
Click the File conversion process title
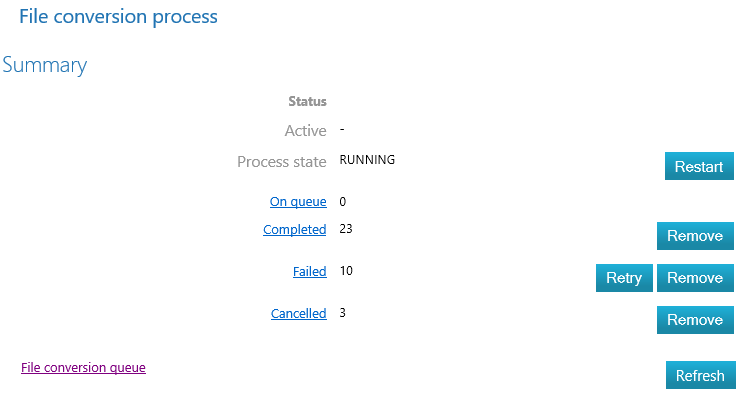[118, 17]
